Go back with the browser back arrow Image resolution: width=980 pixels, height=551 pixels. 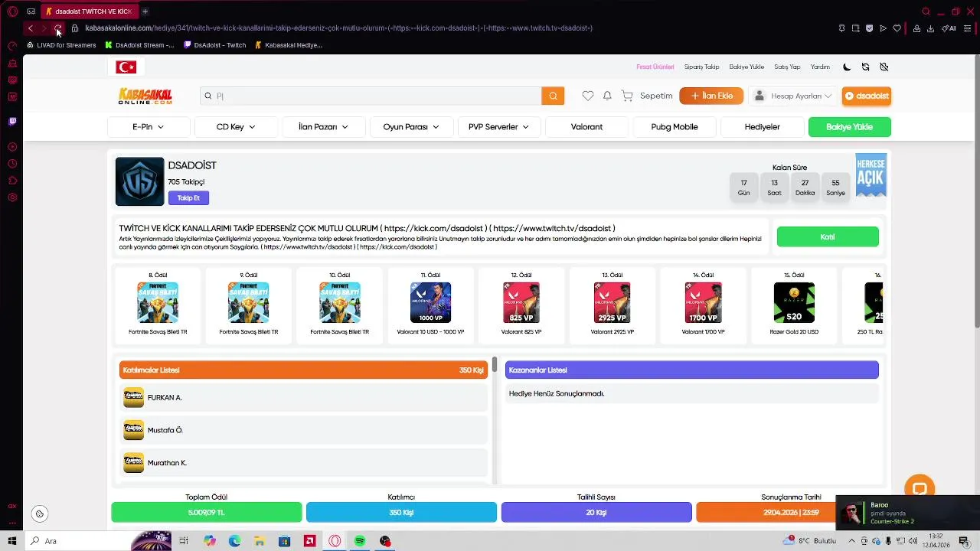(30, 28)
